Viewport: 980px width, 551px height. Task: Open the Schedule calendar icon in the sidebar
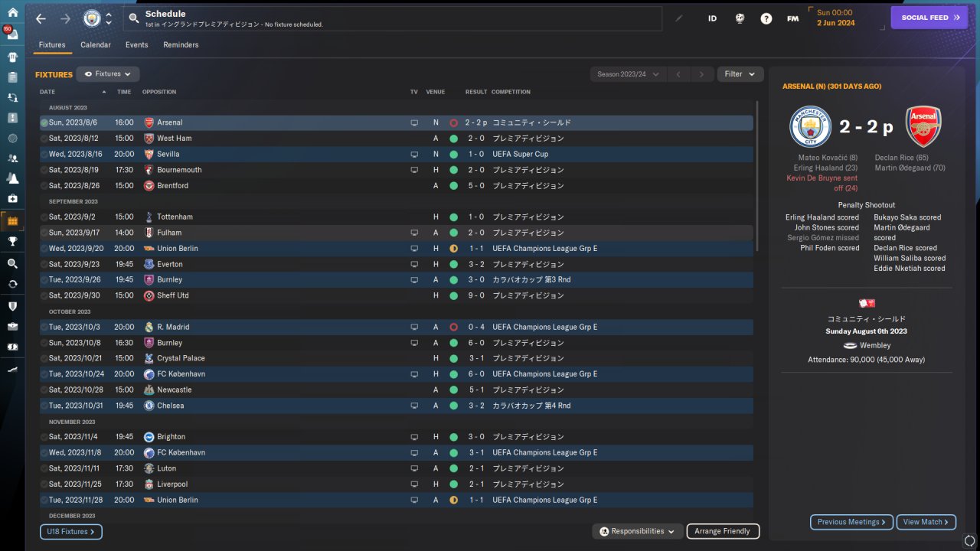(x=12, y=221)
